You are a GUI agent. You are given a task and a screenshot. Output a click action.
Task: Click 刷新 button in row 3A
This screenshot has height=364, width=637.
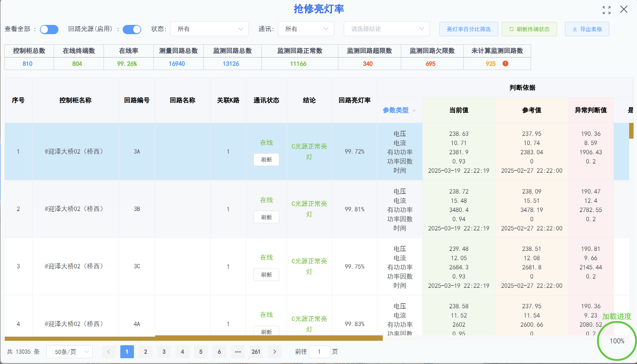[266, 159]
